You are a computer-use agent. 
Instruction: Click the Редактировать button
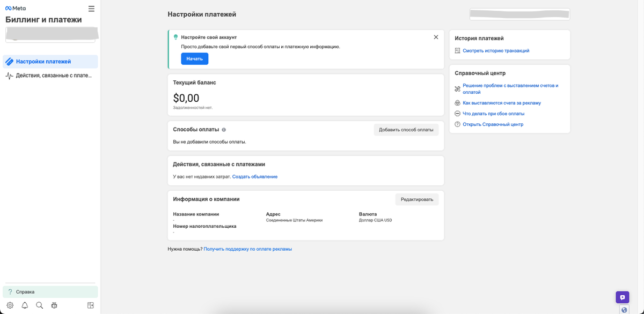coord(416,199)
